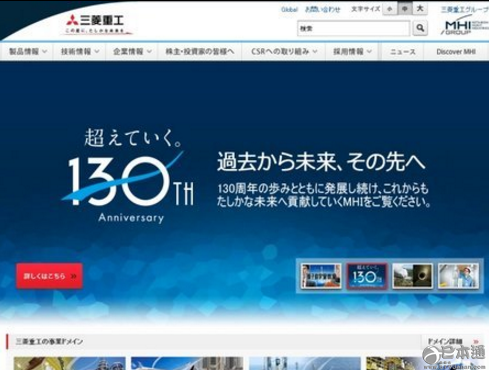Click the 130th Anniversary banner logo
This screenshot has height=370, width=489.
[128, 176]
